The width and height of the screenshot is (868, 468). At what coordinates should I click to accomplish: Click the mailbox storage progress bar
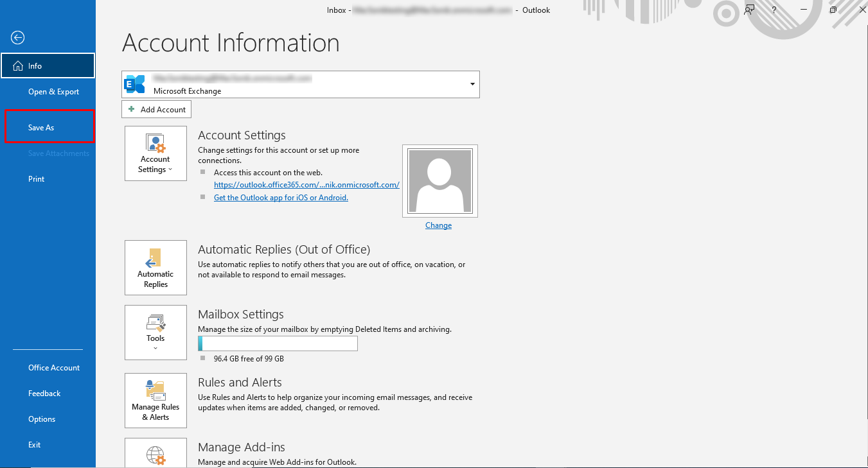[x=278, y=343]
